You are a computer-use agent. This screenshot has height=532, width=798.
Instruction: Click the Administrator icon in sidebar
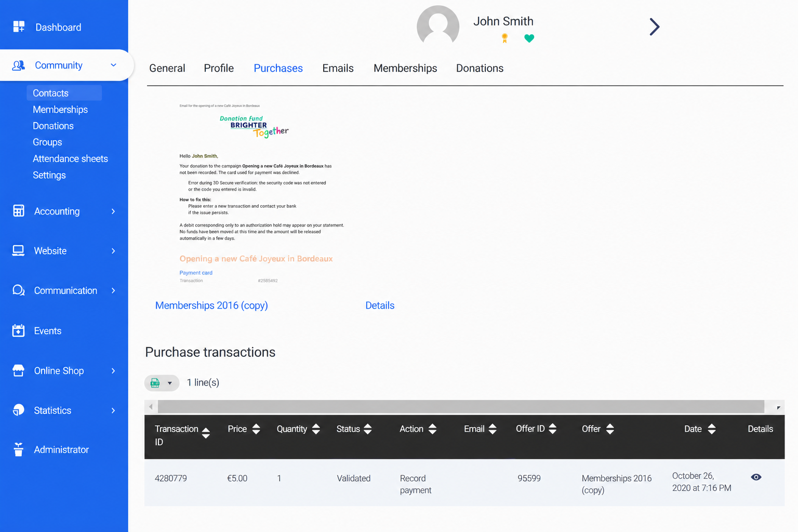point(18,449)
